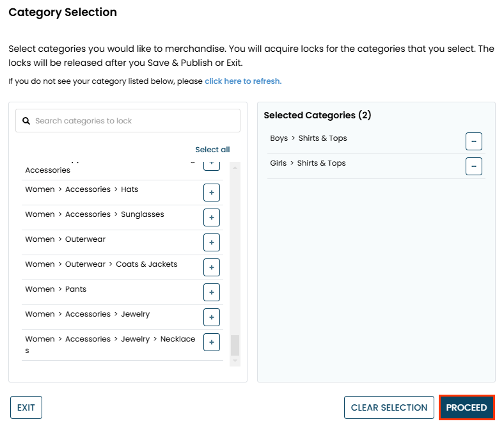Focus the Search categories to lock field
Screen dimensions: 504x426
click(134, 121)
